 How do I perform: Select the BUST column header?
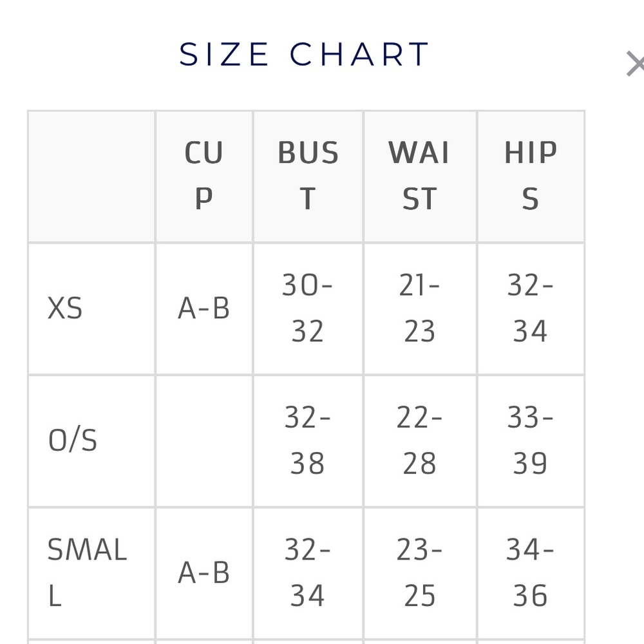point(308,176)
